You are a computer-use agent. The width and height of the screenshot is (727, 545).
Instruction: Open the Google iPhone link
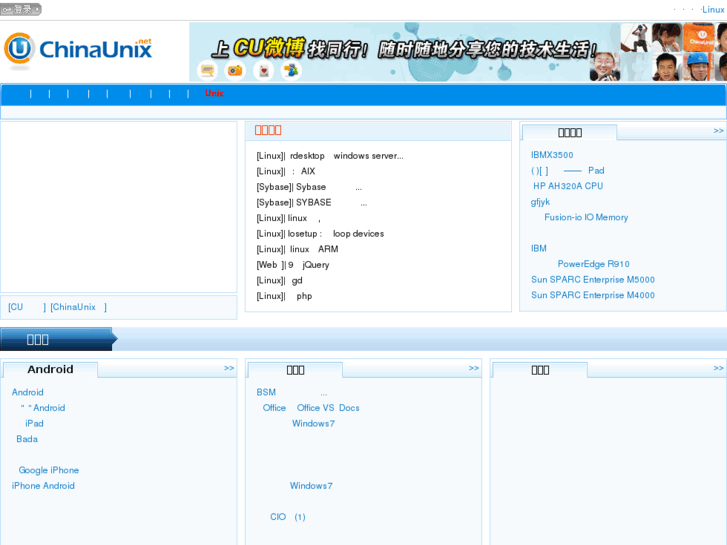(49, 470)
